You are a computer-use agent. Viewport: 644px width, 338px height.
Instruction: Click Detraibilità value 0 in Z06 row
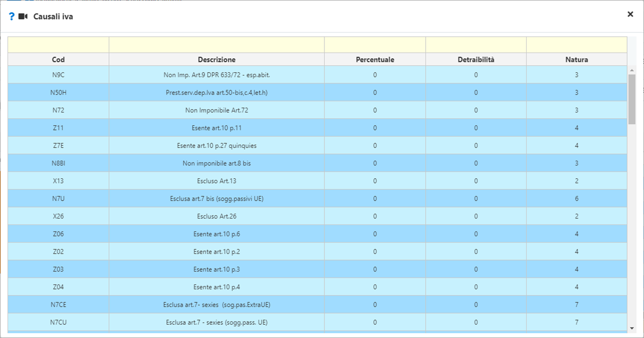476,234
